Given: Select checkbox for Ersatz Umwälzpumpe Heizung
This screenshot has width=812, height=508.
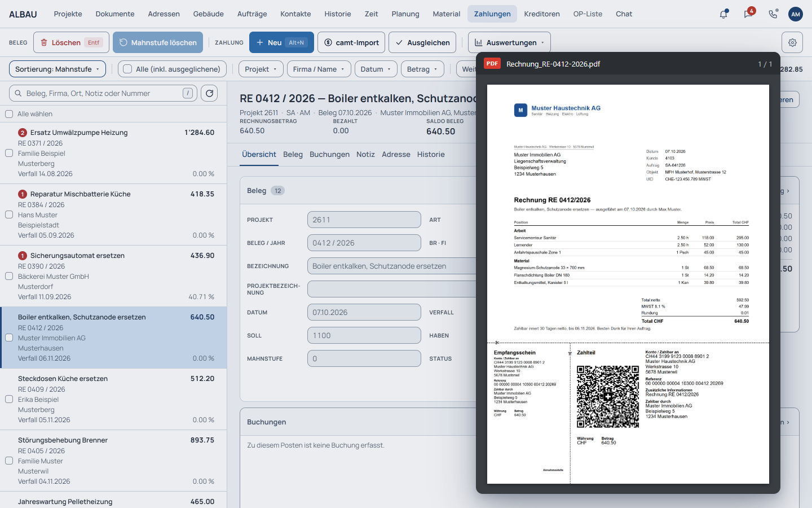Looking at the screenshot, I should (x=9, y=153).
